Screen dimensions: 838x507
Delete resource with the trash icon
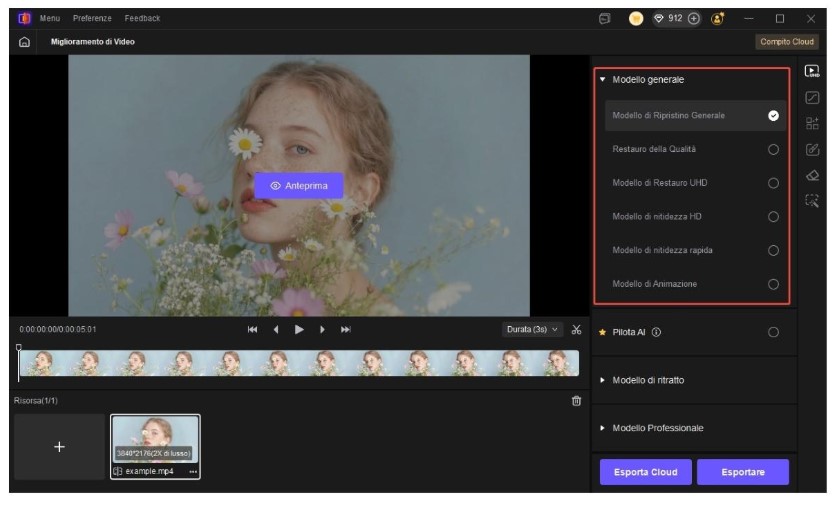tap(576, 401)
